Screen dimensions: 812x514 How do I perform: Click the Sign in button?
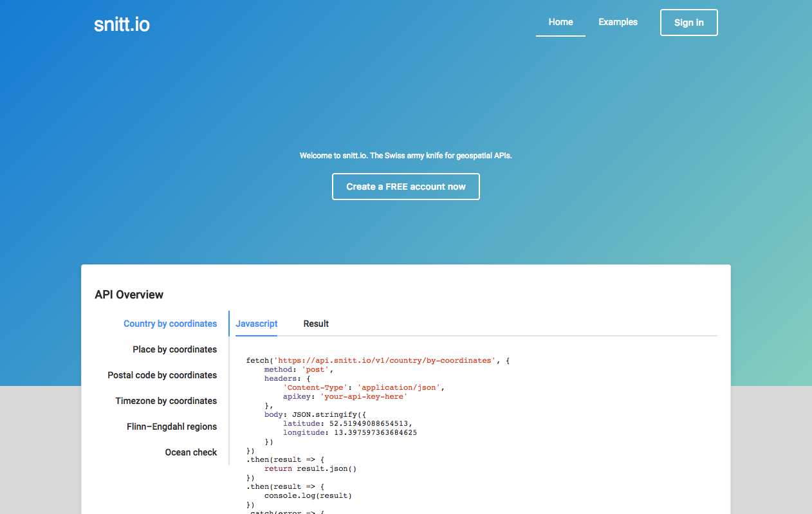[x=689, y=23]
